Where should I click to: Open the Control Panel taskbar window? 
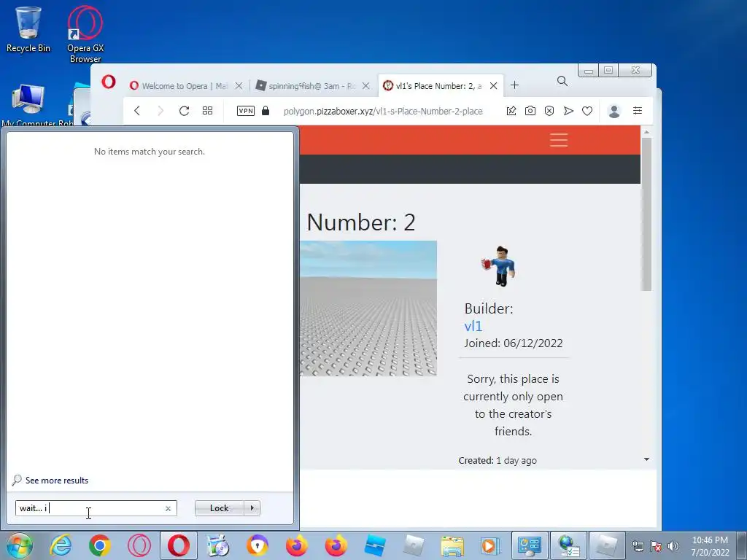530,545
